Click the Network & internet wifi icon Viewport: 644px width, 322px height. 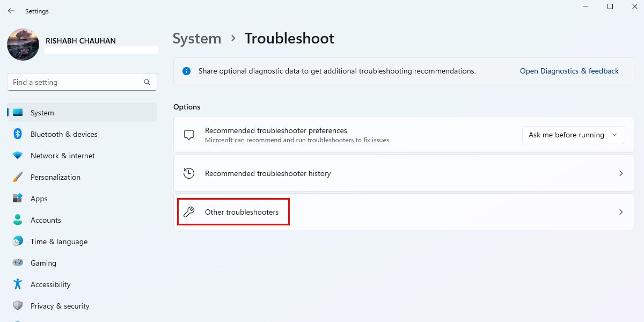click(x=18, y=156)
